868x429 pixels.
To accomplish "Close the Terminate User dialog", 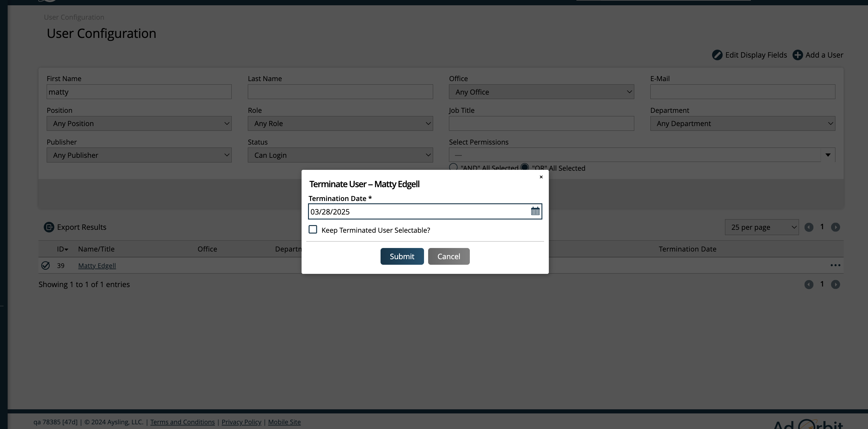I will tap(541, 177).
